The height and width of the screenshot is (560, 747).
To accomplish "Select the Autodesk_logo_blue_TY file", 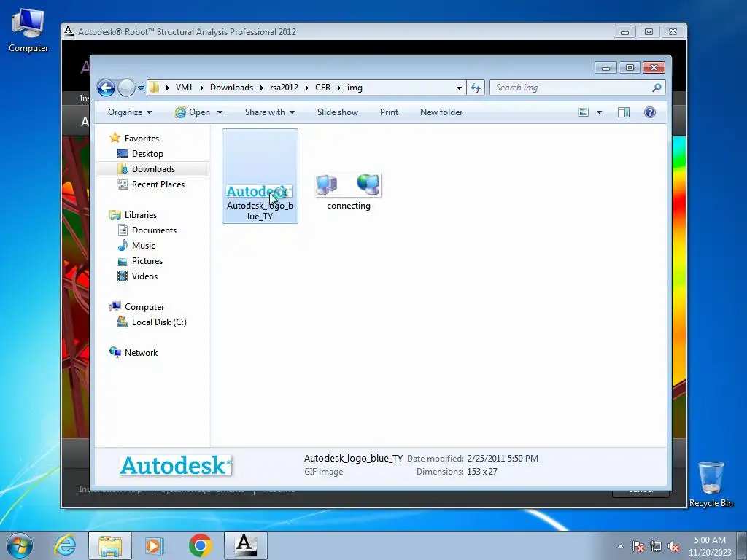I will coord(260,176).
